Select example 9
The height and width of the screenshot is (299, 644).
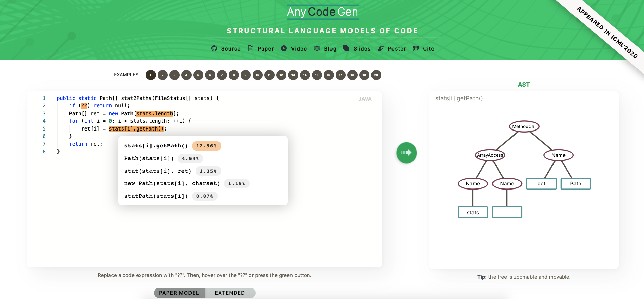(x=246, y=75)
